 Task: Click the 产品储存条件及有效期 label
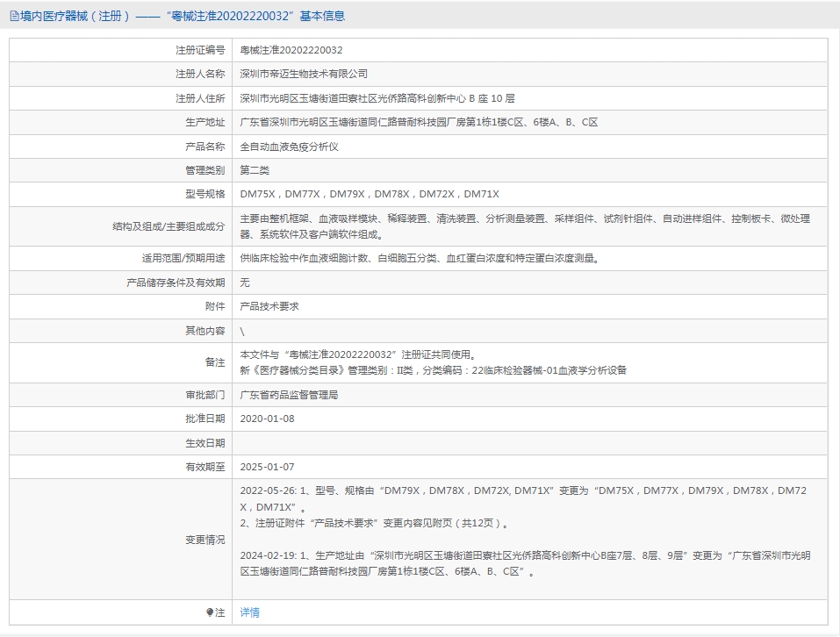pos(176,283)
